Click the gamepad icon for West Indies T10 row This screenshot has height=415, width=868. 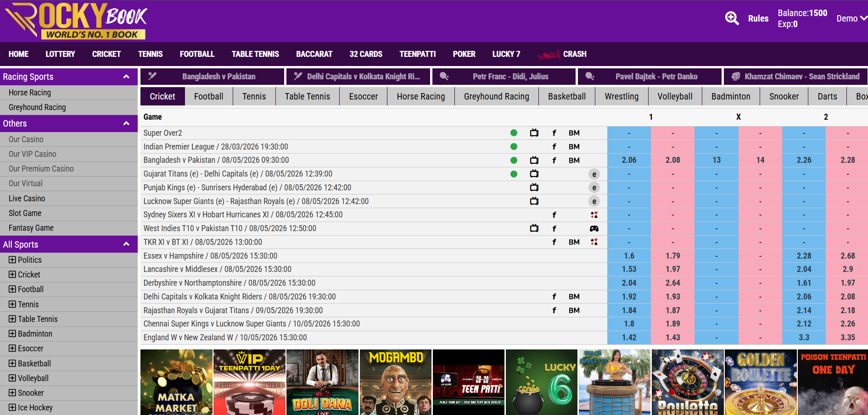594,228
